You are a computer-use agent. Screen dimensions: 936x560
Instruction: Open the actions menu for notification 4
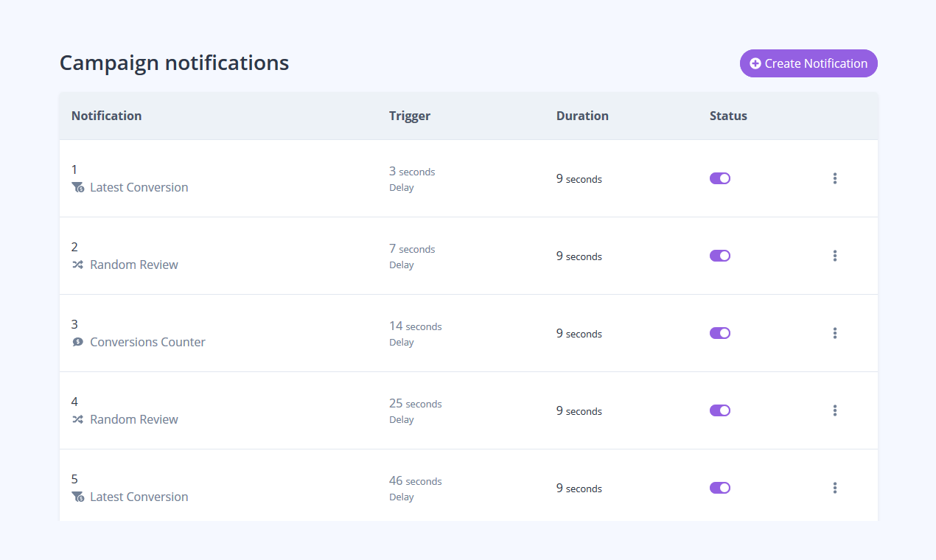click(x=835, y=410)
